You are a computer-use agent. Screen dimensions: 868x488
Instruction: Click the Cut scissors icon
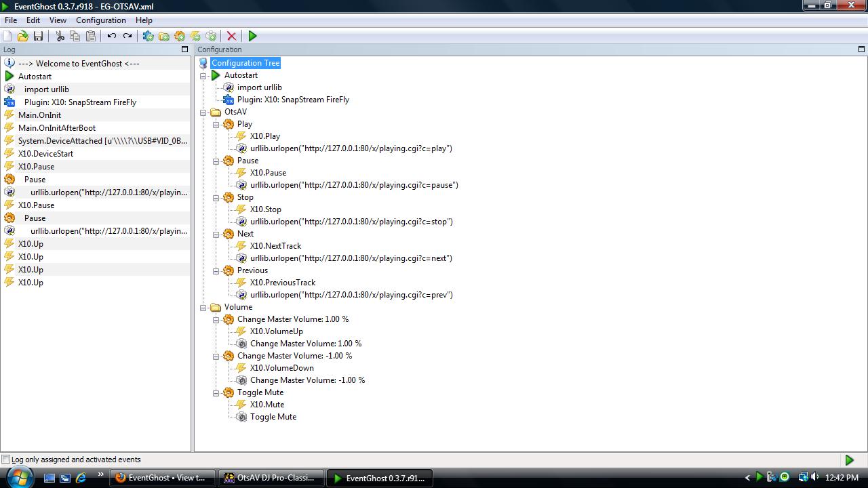point(60,36)
